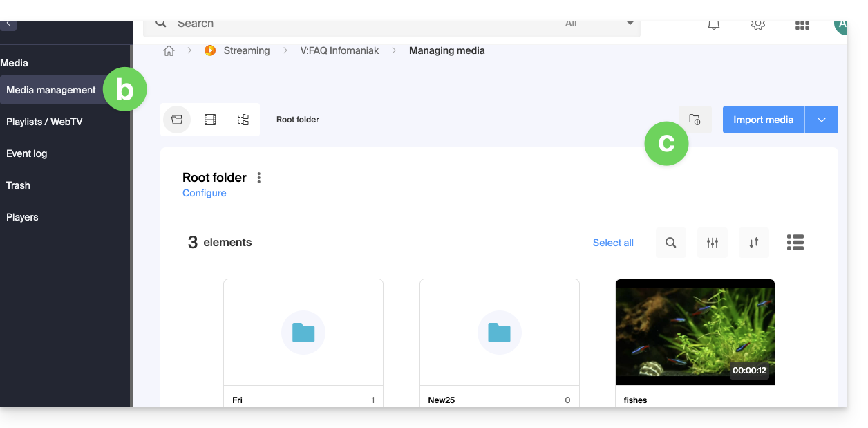
Task: Click the sort order arrows icon
Action: coord(754,243)
